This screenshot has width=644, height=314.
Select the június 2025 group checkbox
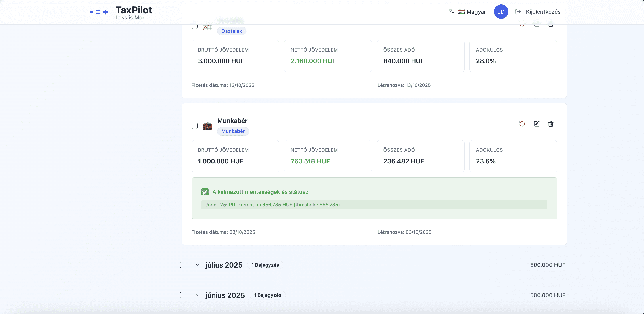(183, 295)
